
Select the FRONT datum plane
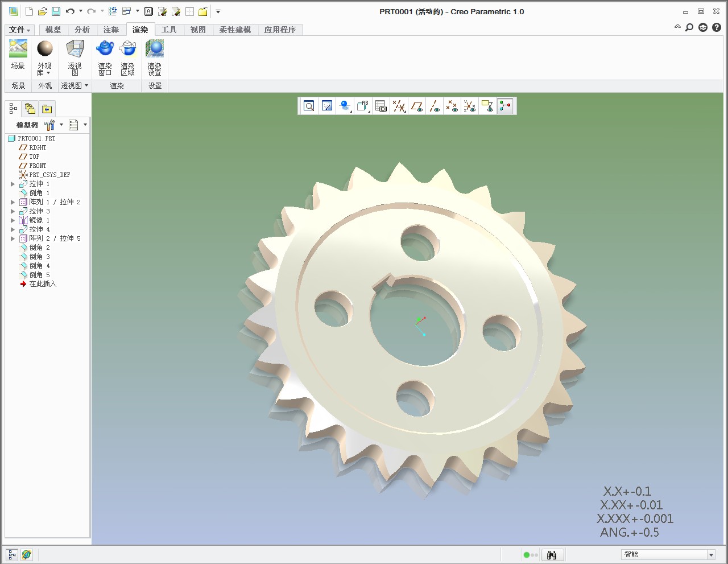point(38,166)
